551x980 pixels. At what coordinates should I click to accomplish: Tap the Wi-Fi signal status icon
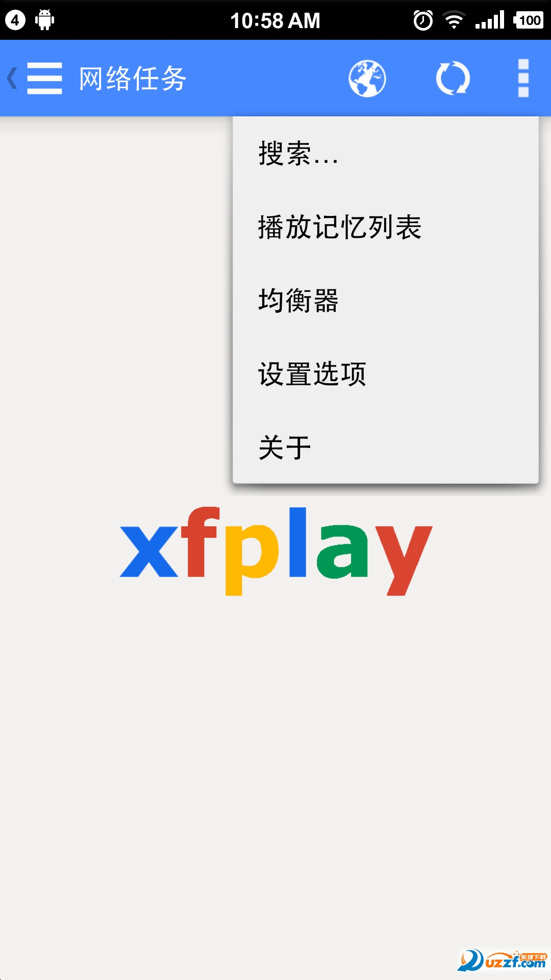point(454,20)
